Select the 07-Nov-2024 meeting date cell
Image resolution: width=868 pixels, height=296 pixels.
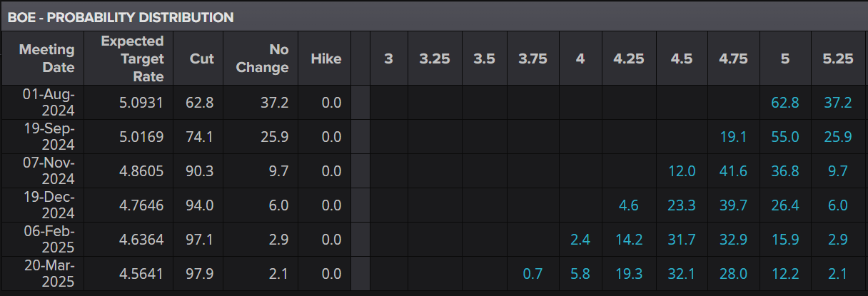click(49, 171)
